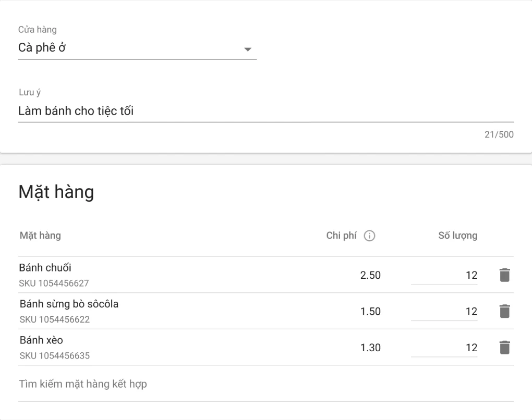Select the Bánh chuối item name
This screenshot has width=532, height=420.
(45, 268)
